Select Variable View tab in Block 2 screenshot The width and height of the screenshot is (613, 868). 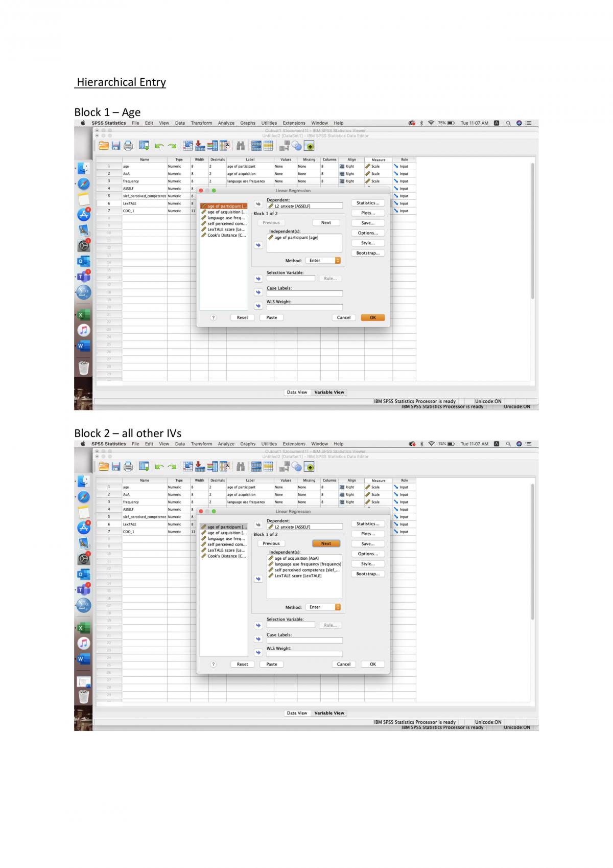329,713
